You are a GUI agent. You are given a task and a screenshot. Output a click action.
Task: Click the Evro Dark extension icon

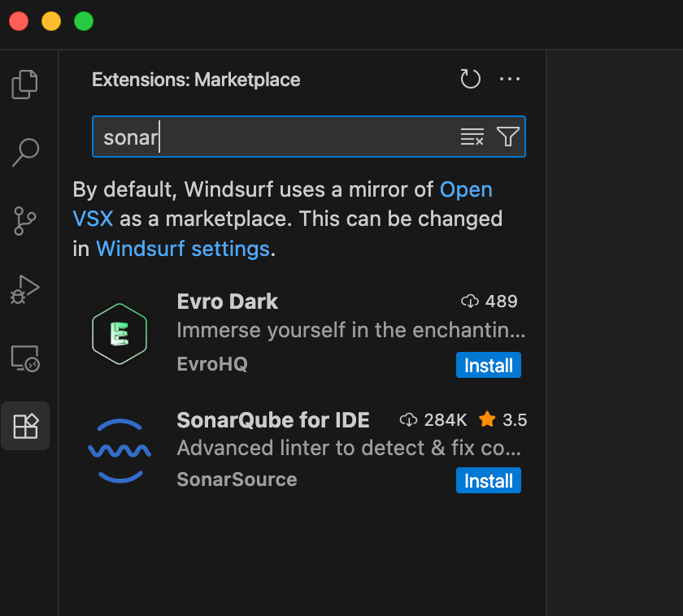click(120, 333)
